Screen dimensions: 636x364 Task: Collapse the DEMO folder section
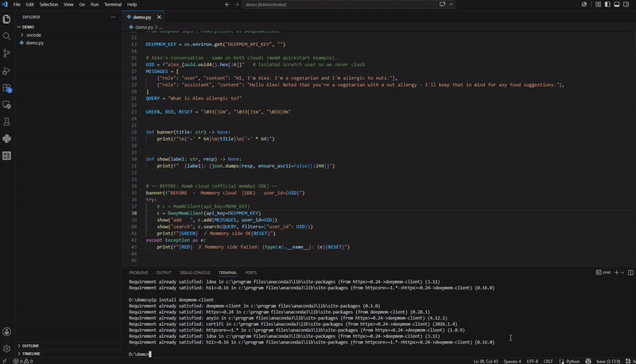coord(28,27)
